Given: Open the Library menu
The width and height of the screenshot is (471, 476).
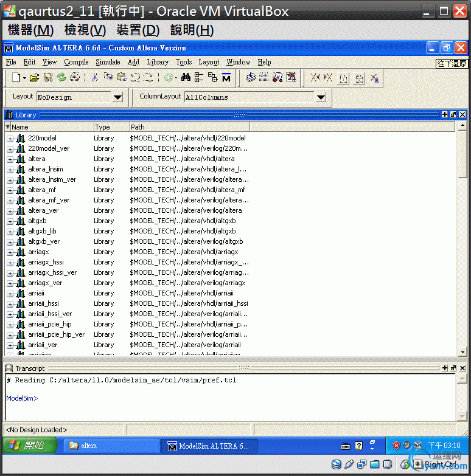Looking at the screenshot, I should tap(158, 62).
